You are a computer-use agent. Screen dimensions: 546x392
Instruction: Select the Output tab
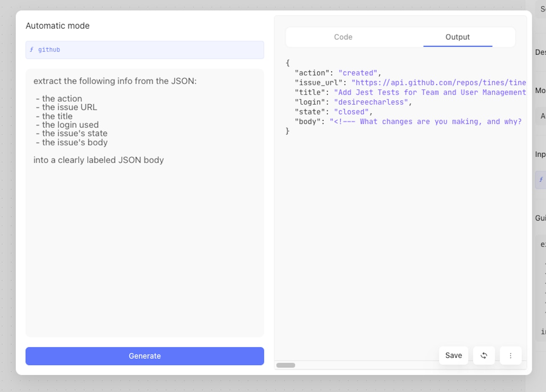(x=457, y=37)
